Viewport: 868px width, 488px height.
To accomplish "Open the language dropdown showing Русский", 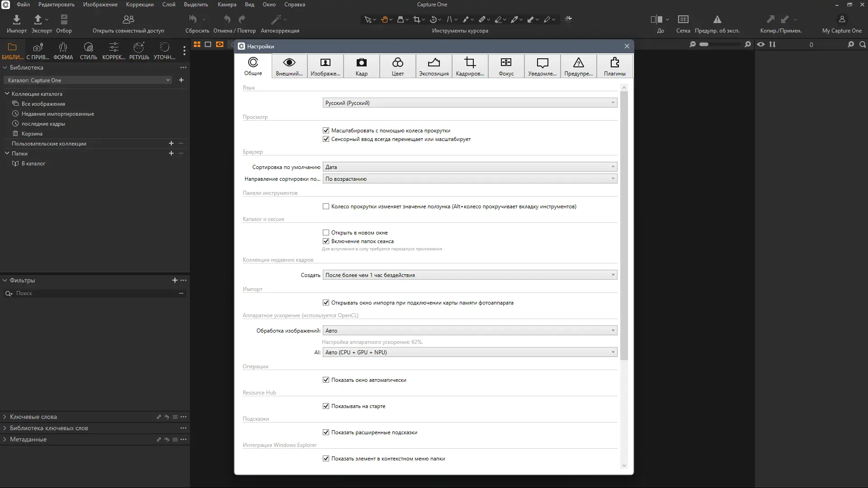I will click(x=470, y=103).
